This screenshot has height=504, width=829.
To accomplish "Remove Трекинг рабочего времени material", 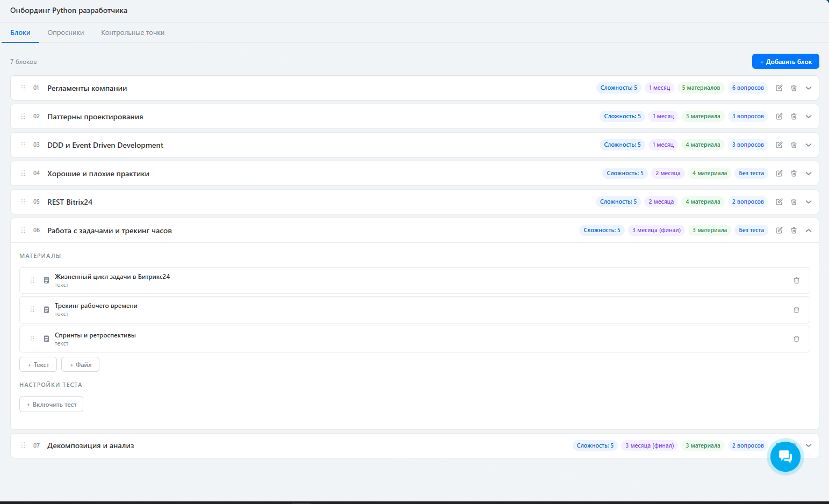I will [x=796, y=310].
